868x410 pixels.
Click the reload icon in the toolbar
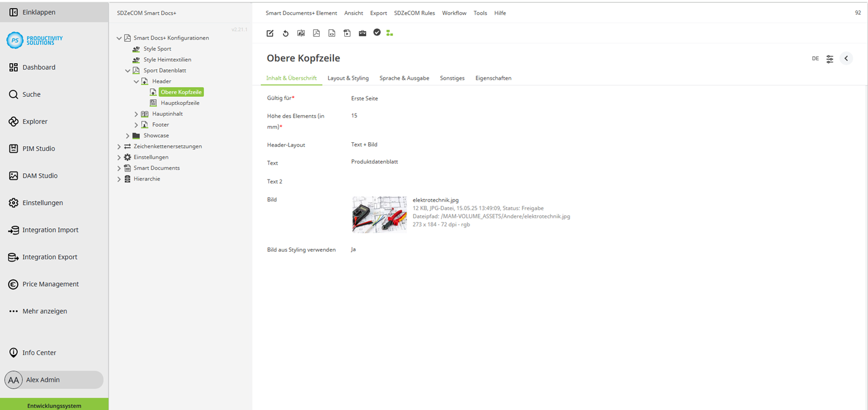click(285, 33)
